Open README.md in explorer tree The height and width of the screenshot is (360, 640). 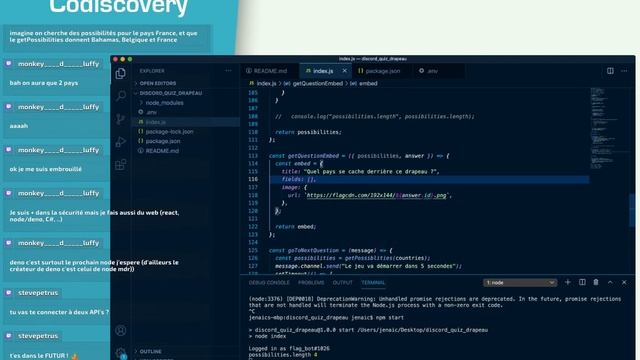(x=186, y=151)
